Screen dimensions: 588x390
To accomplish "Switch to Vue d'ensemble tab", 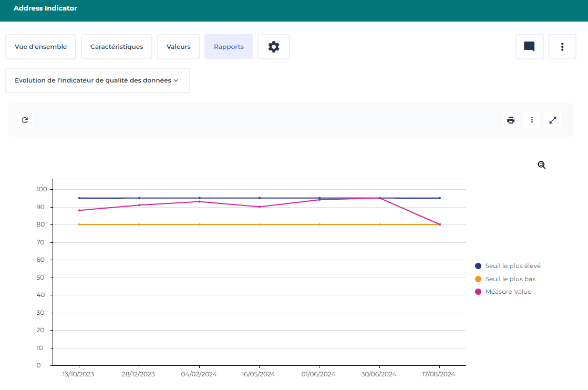I will 40,47.
